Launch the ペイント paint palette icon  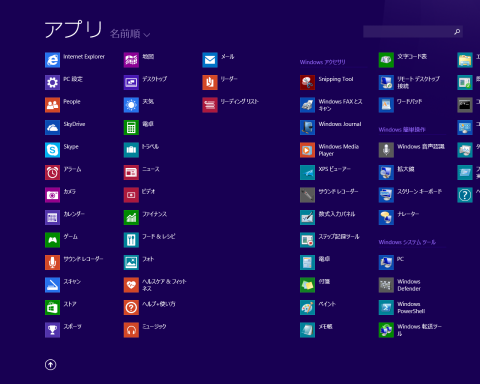[x=307, y=307]
